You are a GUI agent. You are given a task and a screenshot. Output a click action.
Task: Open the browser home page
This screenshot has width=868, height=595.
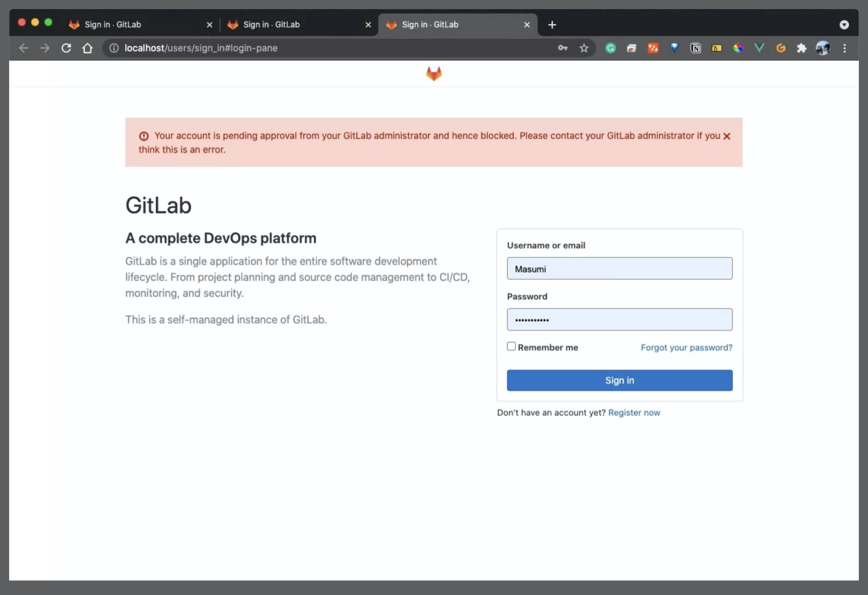pos(87,48)
